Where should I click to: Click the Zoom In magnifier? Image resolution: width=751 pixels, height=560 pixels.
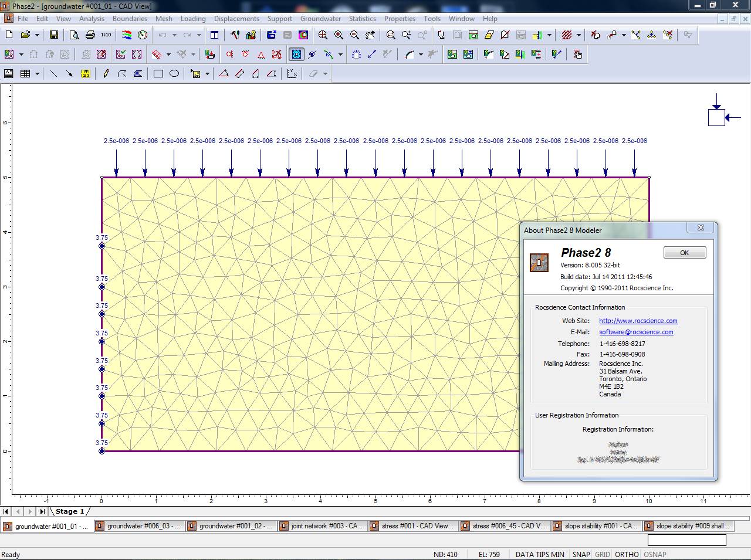(339, 35)
